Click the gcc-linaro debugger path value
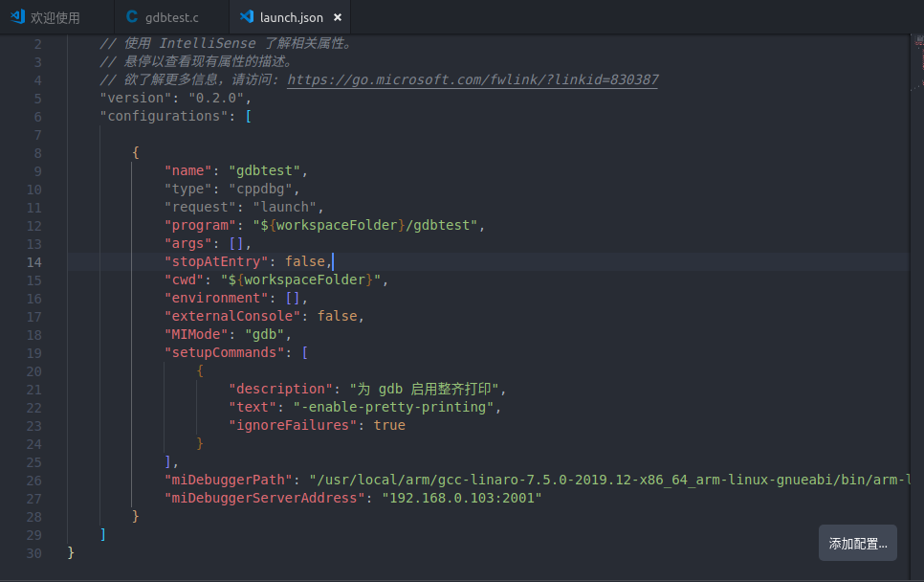Image resolution: width=924 pixels, height=582 pixels. click(610, 480)
